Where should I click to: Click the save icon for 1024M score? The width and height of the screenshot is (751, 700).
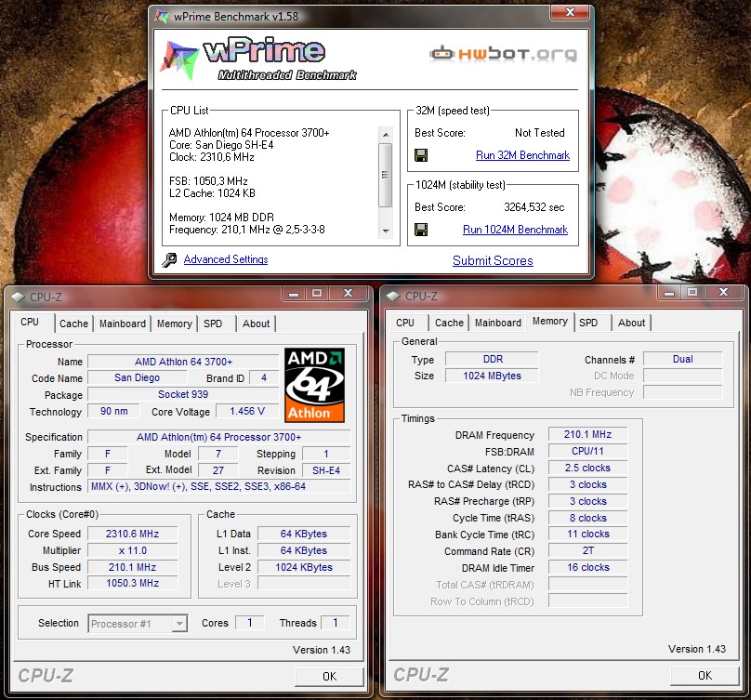coord(421,230)
